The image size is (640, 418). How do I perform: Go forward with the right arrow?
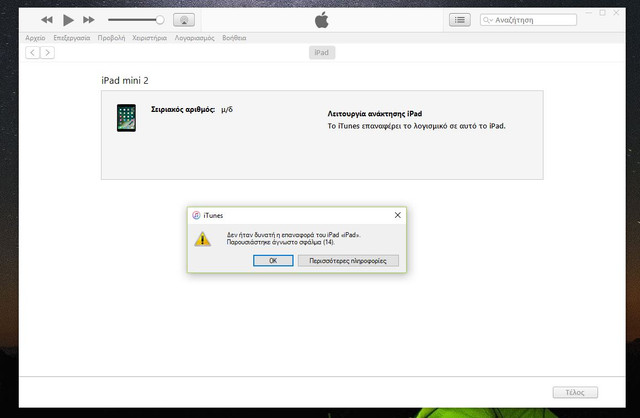pos(47,53)
